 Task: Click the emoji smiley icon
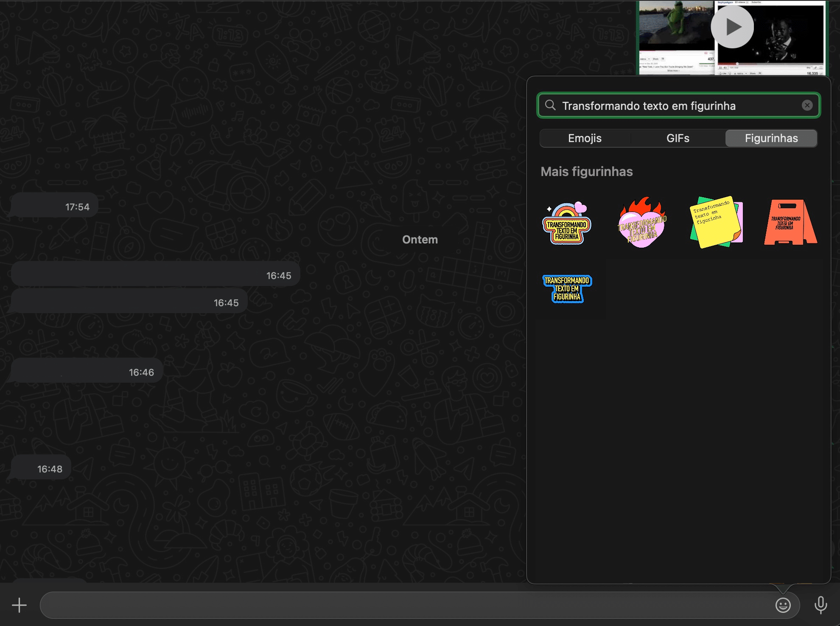(x=783, y=605)
